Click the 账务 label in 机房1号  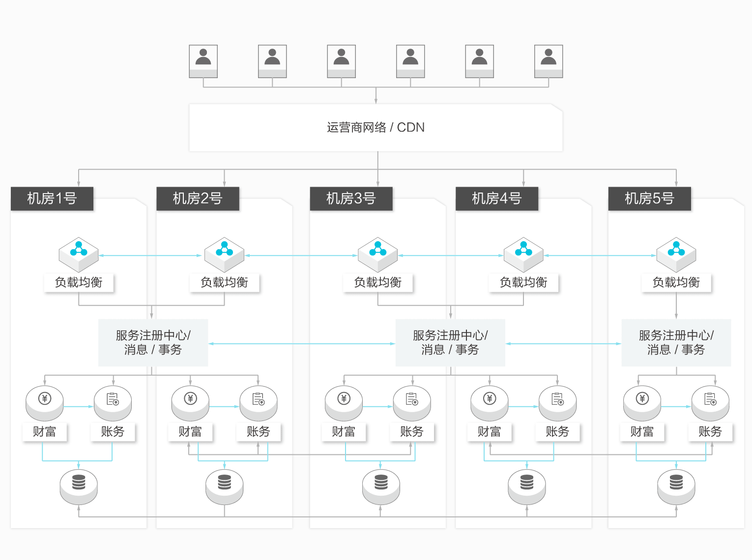113,432
